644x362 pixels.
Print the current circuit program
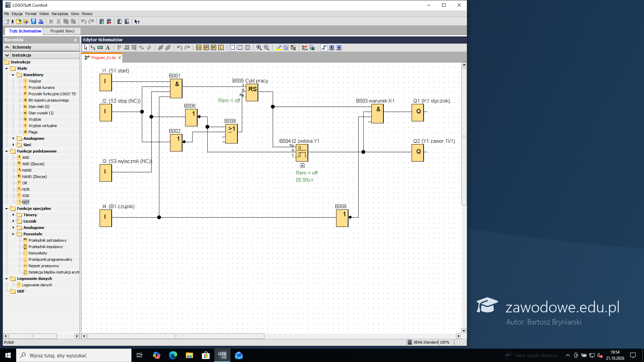(41, 21)
